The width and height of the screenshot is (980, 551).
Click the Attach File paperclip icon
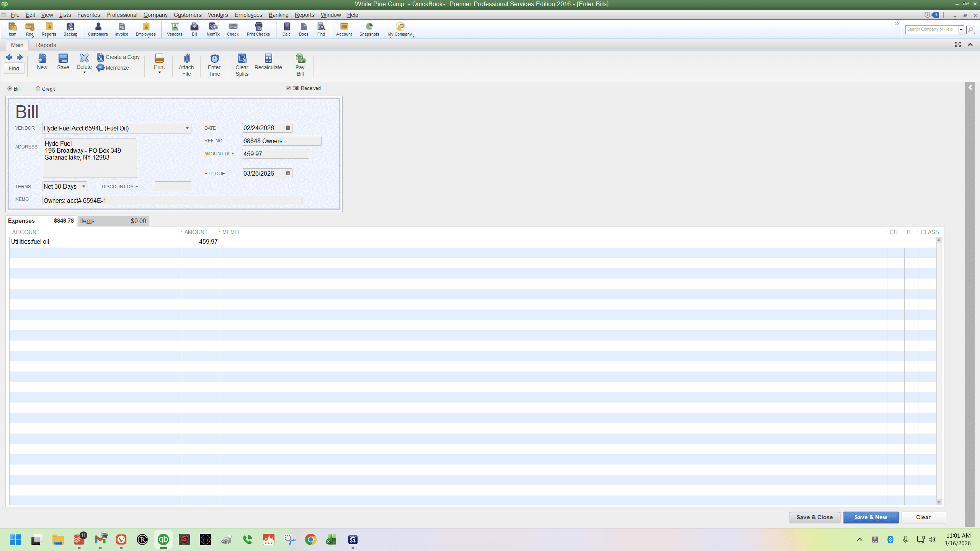click(186, 59)
